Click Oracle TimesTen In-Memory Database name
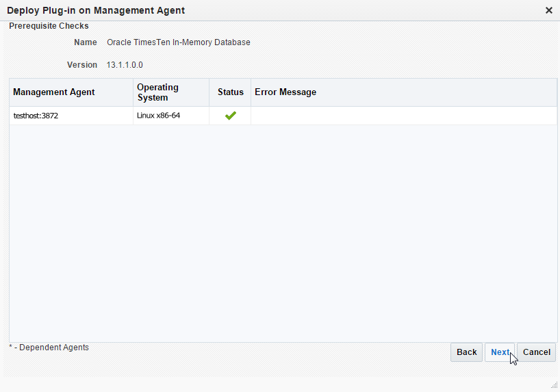This screenshot has width=560, height=392. 179,42
